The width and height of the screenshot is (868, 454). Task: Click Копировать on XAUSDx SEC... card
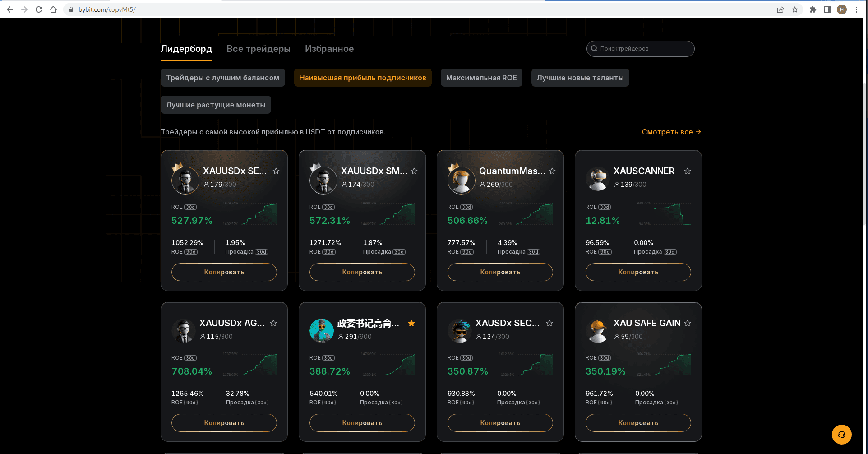(500, 423)
